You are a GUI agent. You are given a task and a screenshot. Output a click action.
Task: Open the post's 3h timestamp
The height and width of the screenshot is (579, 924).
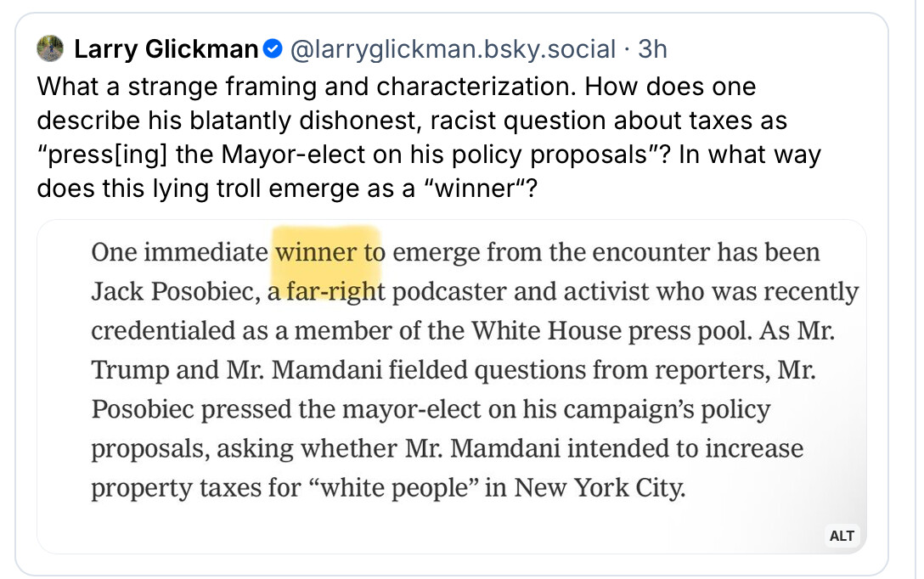point(652,49)
